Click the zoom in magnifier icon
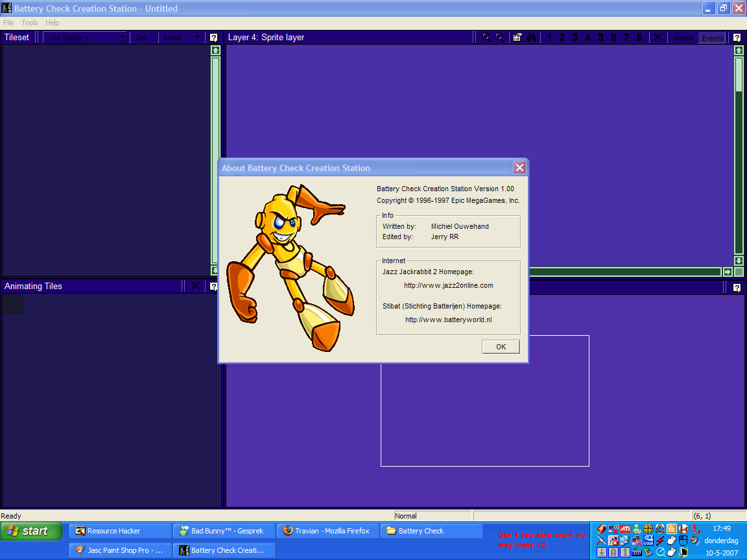Screen dimensions: 747x560 point(486,37)
